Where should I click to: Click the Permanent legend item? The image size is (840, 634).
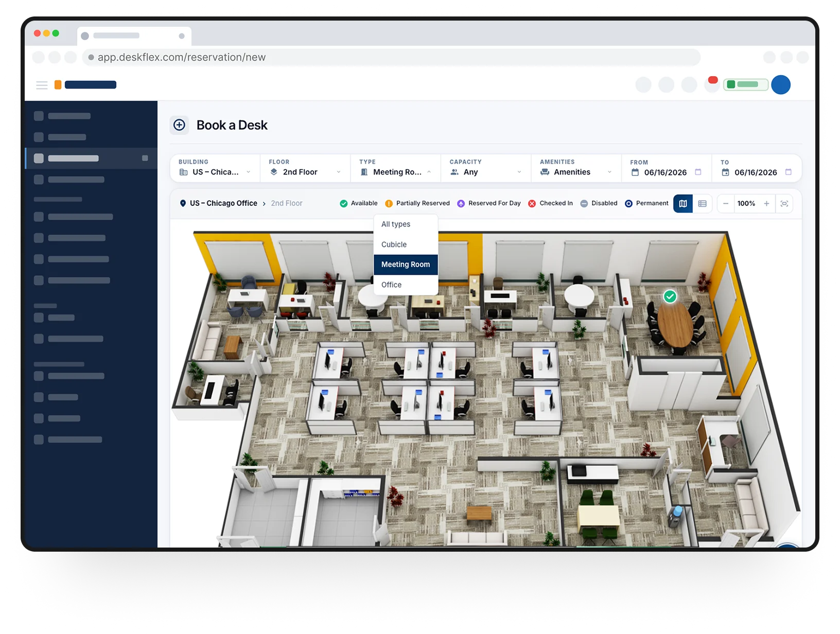tap(646, 203)
